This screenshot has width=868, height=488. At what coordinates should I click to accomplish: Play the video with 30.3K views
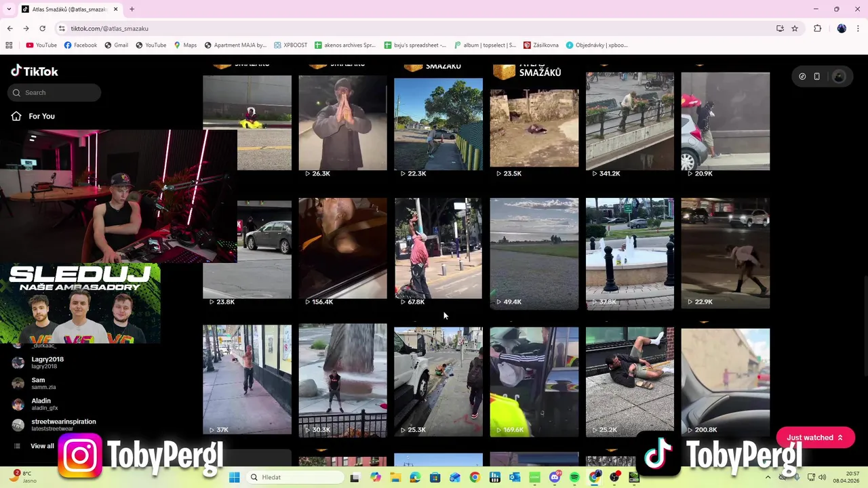(x=342, y=380)
